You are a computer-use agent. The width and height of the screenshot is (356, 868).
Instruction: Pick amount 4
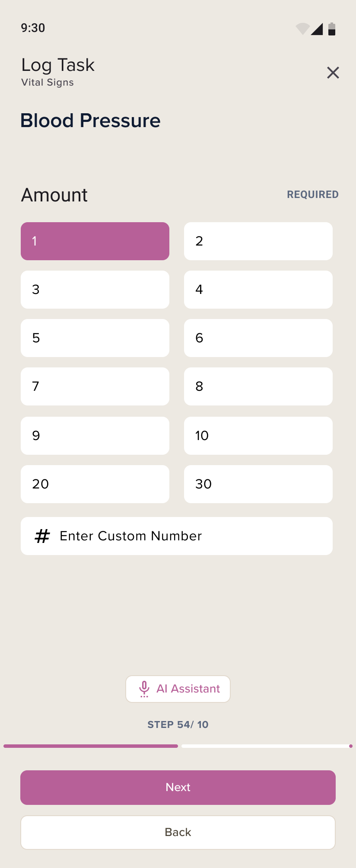pyautogui.click(x=258, y=290)
